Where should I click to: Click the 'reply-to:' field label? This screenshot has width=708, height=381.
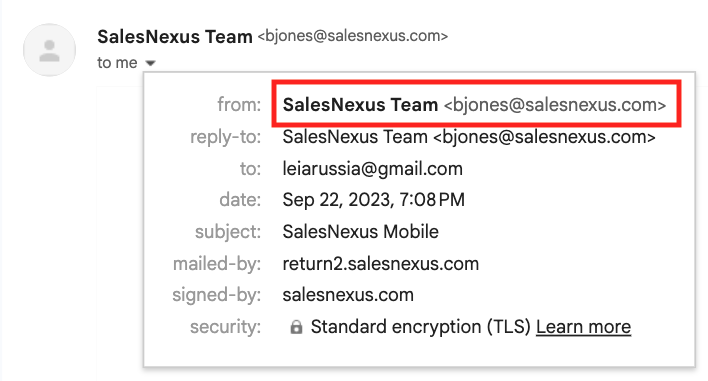[x=225, y=137]
